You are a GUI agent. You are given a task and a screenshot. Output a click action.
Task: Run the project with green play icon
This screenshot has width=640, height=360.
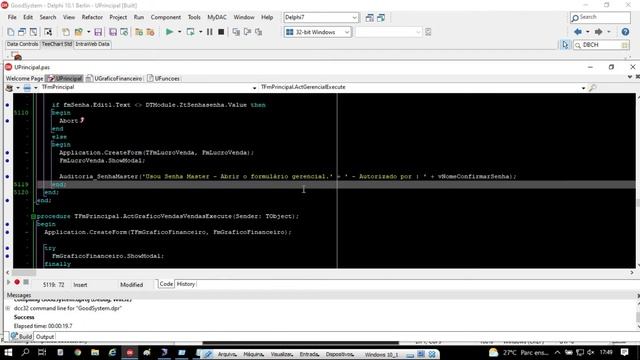[169, 32]
